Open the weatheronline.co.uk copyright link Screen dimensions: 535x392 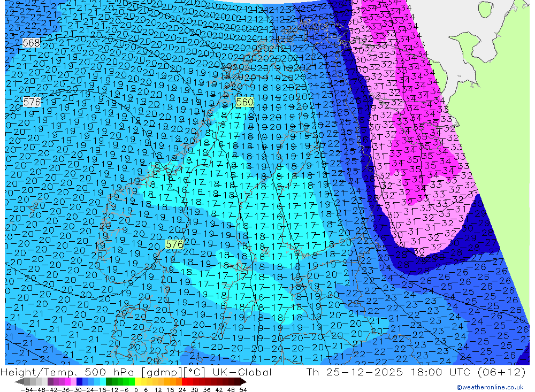coord(490,387)
